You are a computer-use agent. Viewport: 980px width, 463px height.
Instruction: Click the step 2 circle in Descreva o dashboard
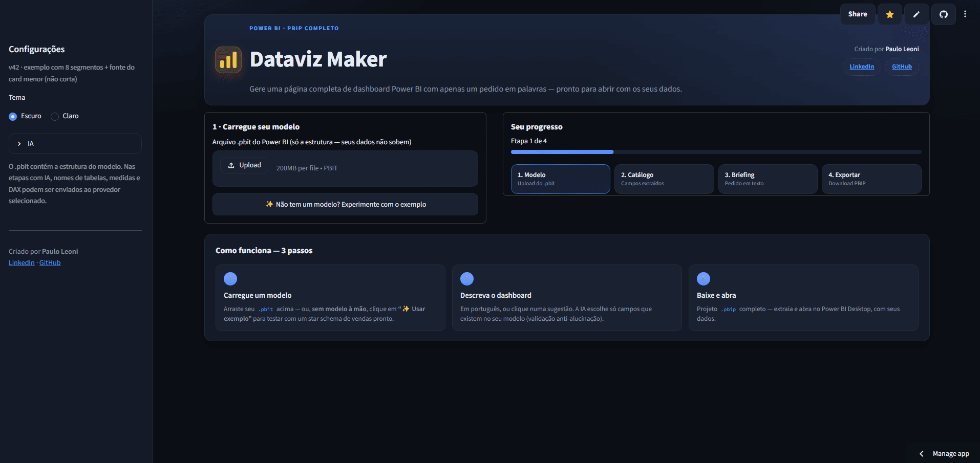click(467, 279)
